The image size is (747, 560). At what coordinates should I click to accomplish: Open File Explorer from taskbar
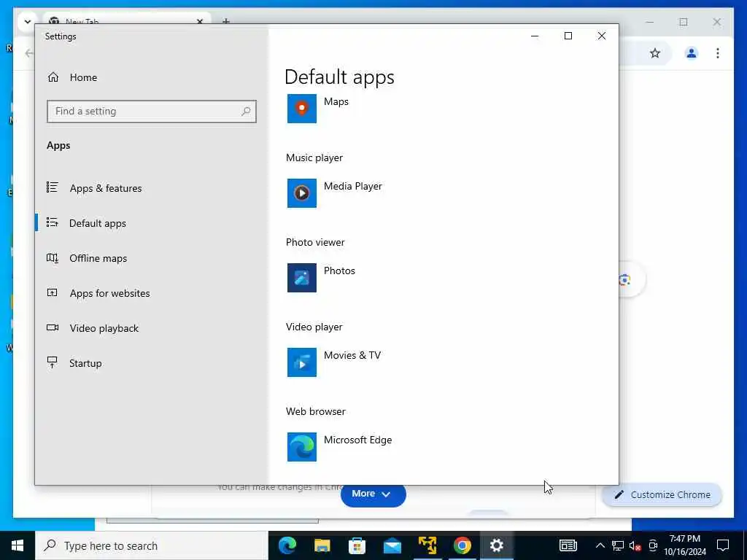[x=322, y=545]
